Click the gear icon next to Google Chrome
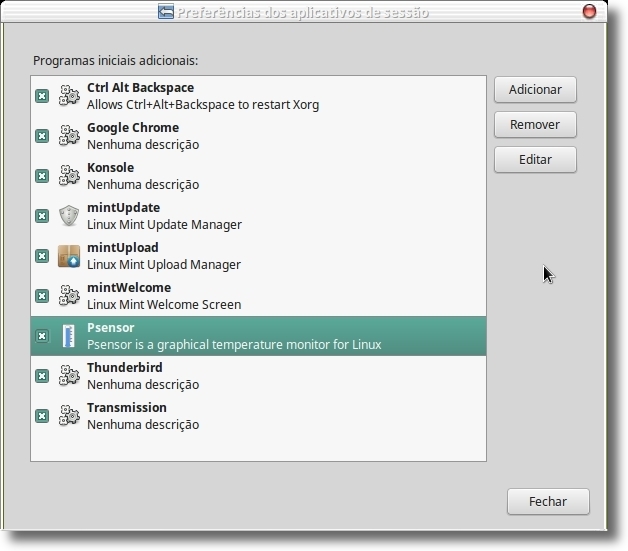 click(x=69, y=136)
